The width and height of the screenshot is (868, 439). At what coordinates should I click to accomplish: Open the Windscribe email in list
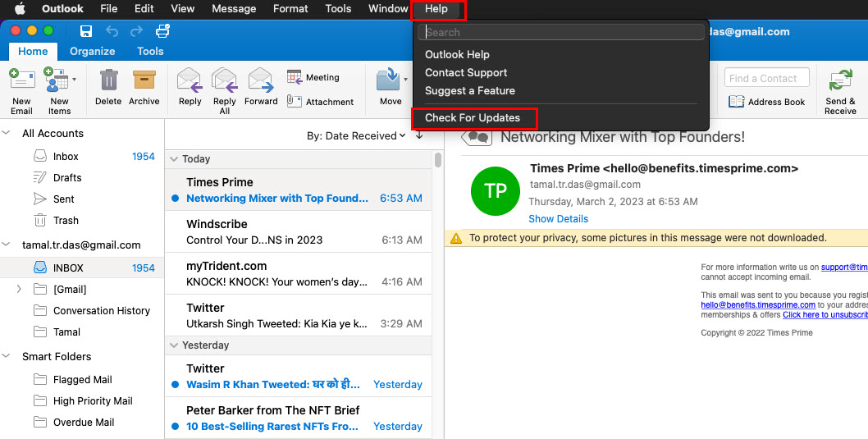click(x=297, y=231)
